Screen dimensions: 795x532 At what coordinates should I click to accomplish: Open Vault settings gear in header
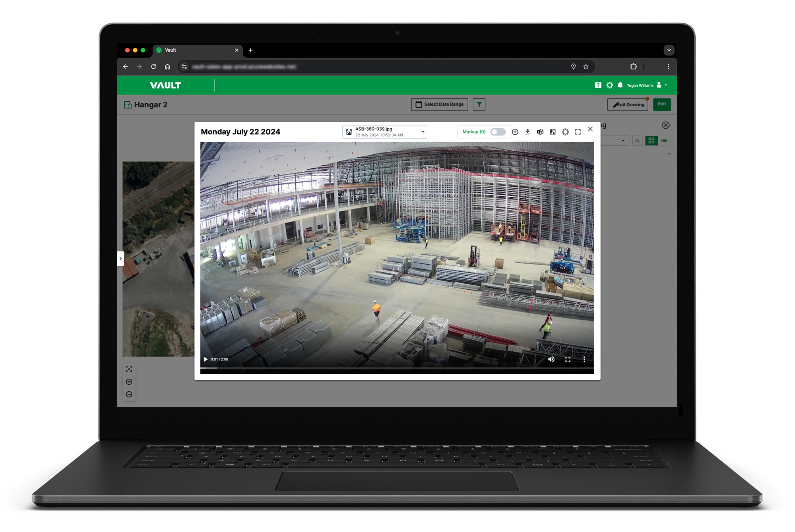pos(610,85)
